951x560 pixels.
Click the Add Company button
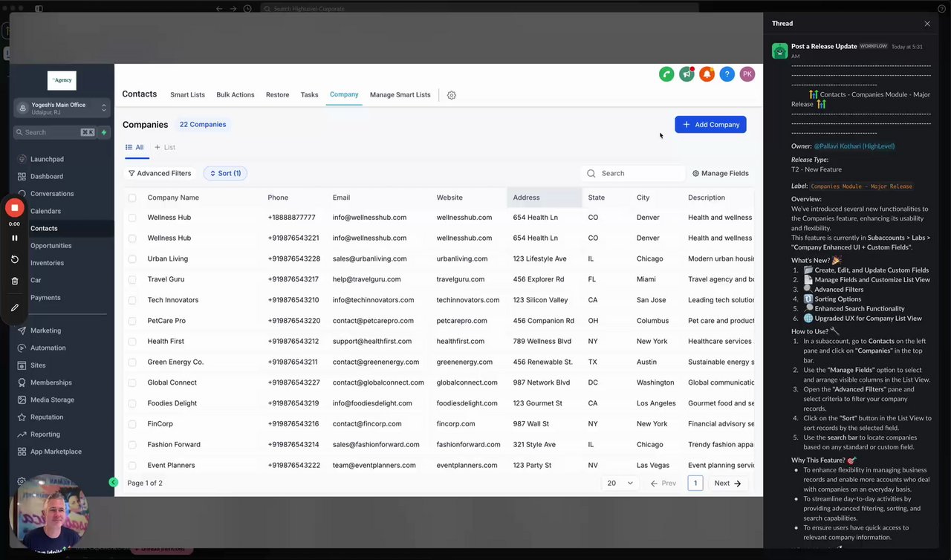point(710,125)
